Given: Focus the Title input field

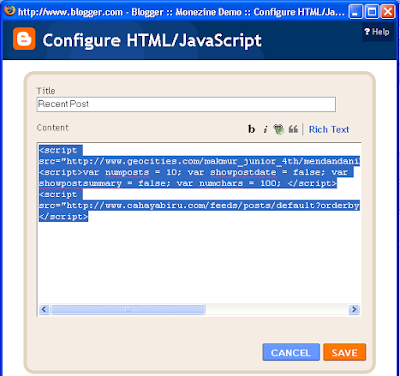Looking at the screenshot, I should tap(186, 104).
